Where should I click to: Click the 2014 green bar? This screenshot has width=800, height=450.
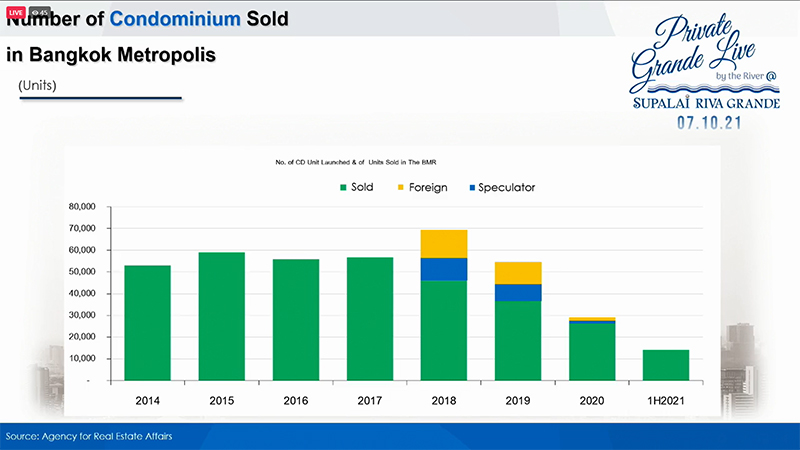tap(147, 323)
